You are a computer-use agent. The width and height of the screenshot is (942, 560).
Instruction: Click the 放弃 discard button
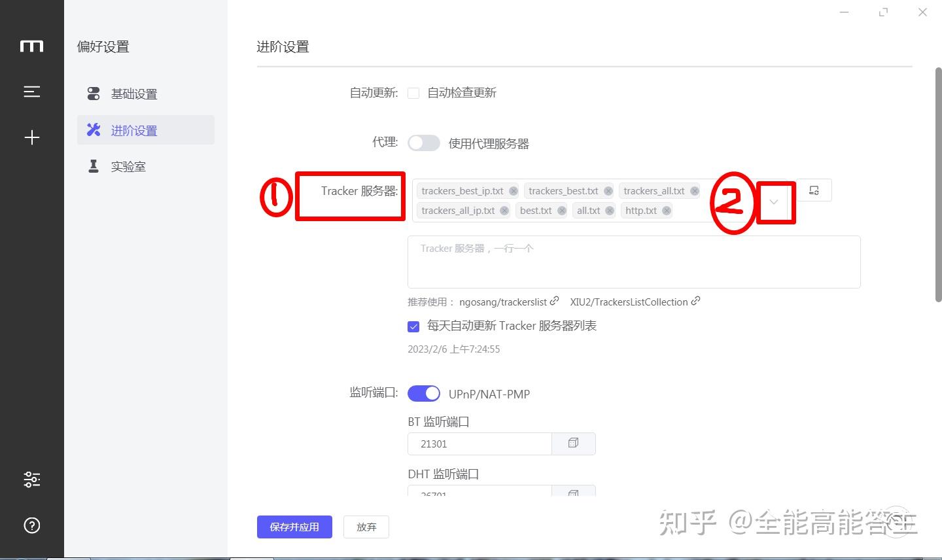coord(366,527)
